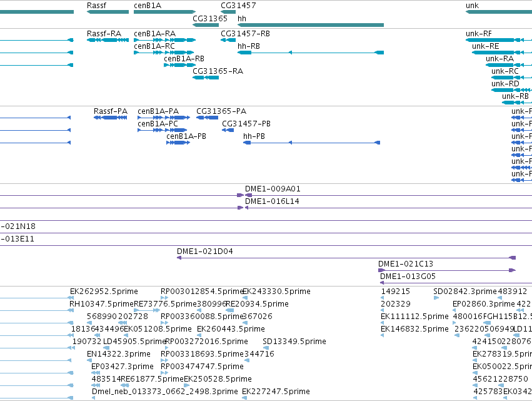This screenshot has height=401, width=532.
Task: Select the Rassf gene bar
Action: [x=108, y=12]
